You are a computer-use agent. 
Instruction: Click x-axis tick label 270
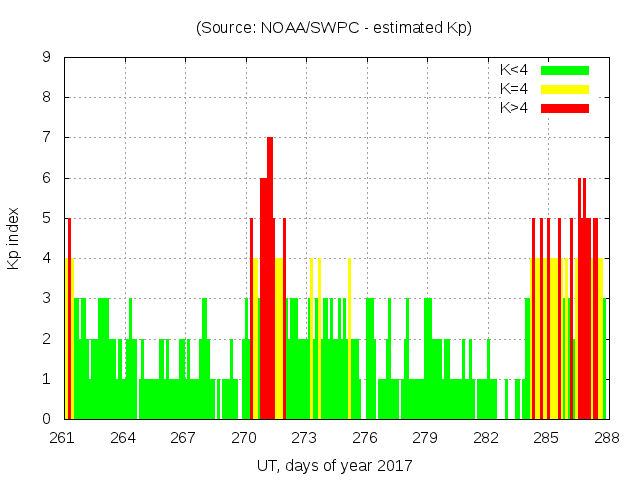pyautogui.click(x=244, y=437)
